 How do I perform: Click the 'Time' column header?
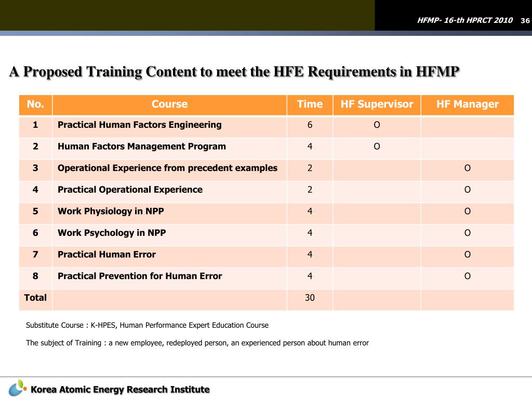click(x=310, y=104)
